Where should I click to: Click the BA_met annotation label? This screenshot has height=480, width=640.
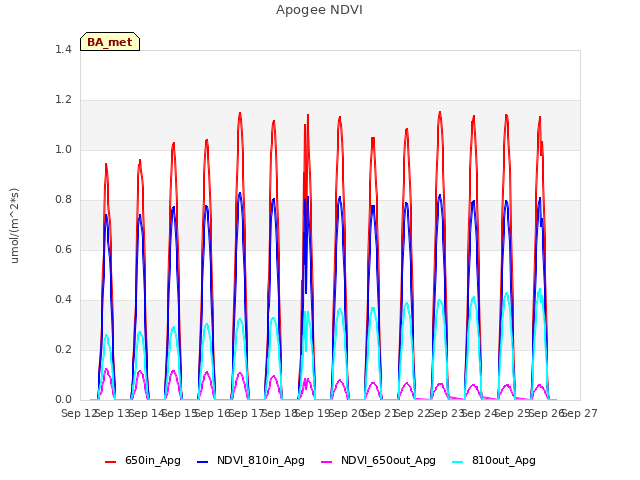(110, 42)
